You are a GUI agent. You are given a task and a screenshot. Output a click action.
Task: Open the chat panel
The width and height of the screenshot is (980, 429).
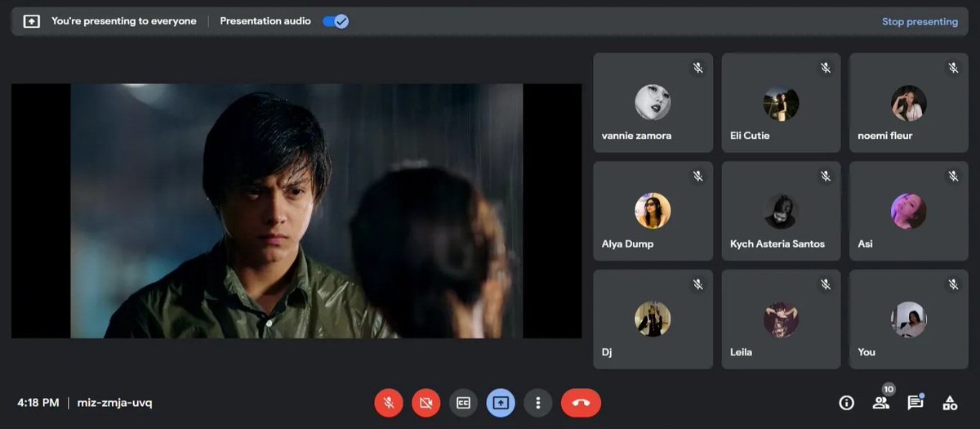coord(915,403)
